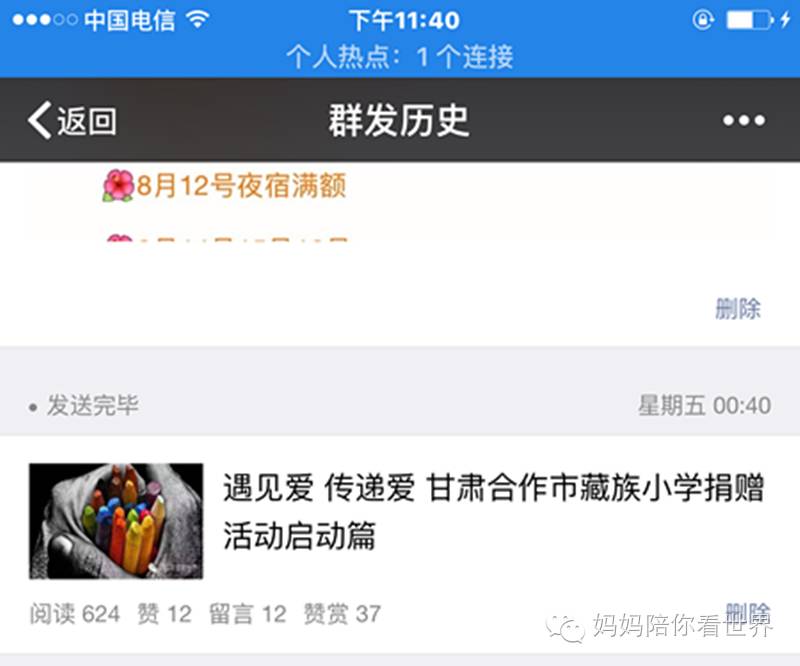The width and height of the screenshot is (800, 666).
Task: View the 留言 12 comments count
Action: point(248,614)
